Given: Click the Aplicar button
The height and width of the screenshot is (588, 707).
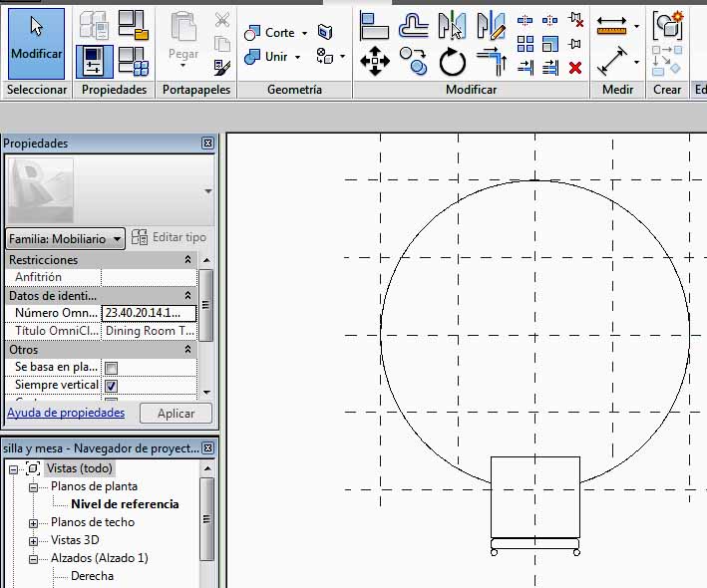Looking at the screenshot, I should tap(176, 413).
